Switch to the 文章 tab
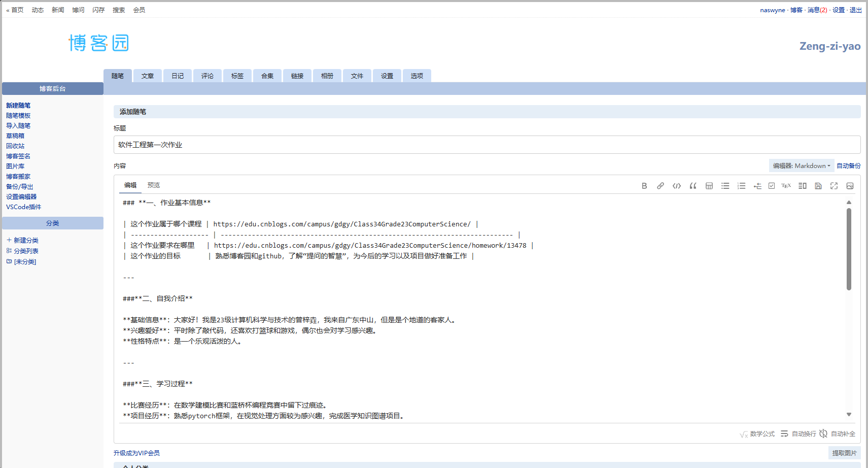The width and height of the screenshot is (868, 468). click(x=147, y=76)
